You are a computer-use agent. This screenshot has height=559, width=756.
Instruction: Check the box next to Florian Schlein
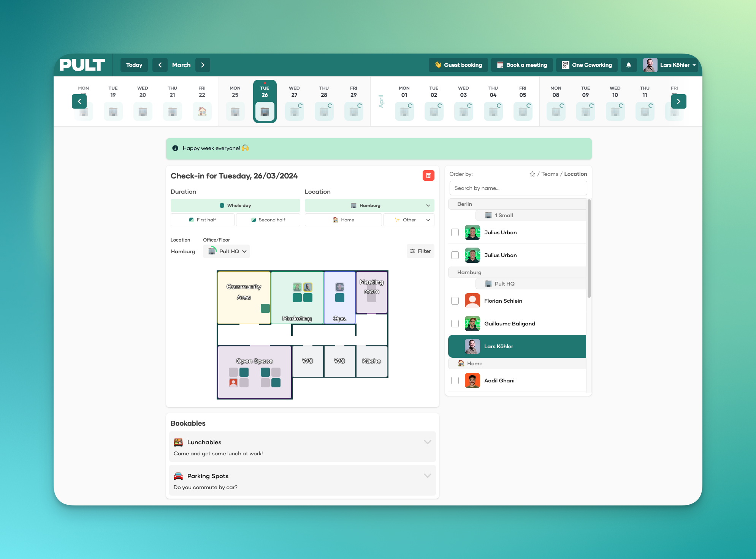(455, 301)
